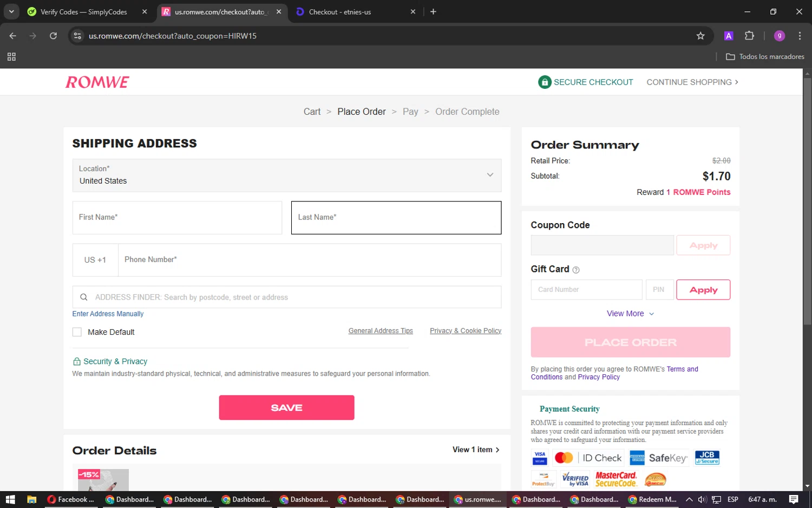Image resolution: width=812 pixels, height=508 pixels.
Task: Open a new browser tab
Action: point(433,11)
